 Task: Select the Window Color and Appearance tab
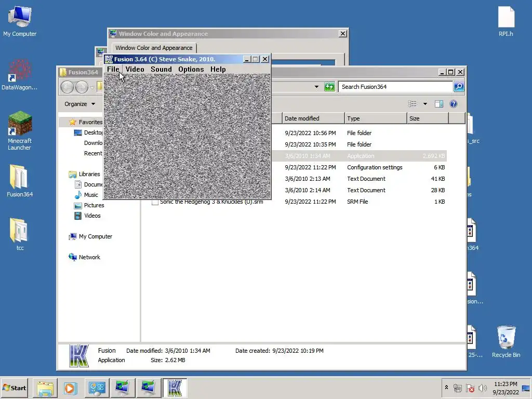[154, 48]
